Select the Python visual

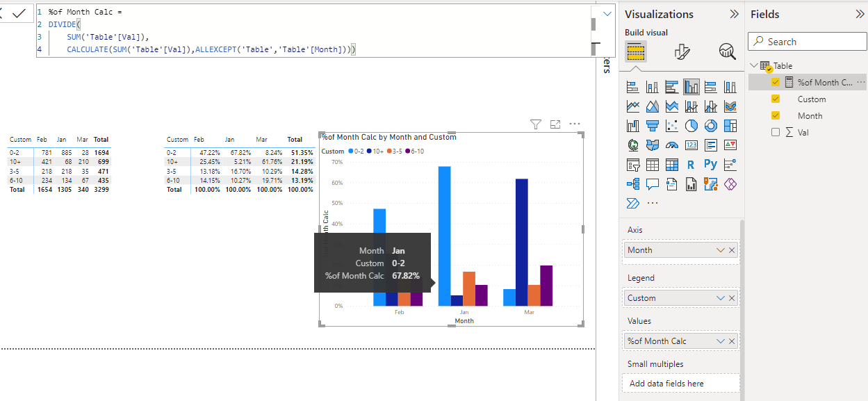[x=711, y=165]
